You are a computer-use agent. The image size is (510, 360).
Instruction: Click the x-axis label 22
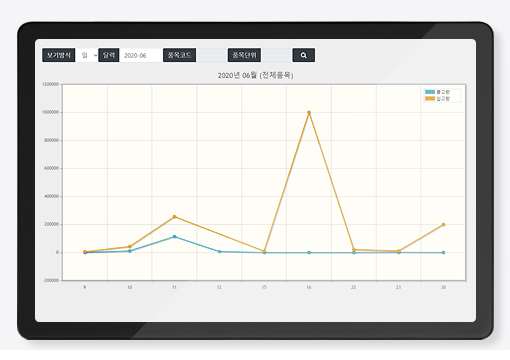[x=354, y=287]
